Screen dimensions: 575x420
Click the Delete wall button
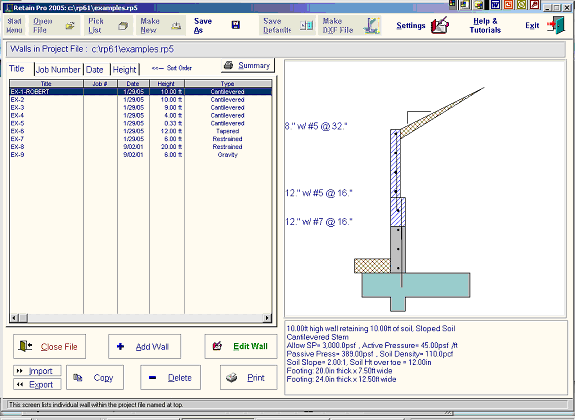coord(171,377)
